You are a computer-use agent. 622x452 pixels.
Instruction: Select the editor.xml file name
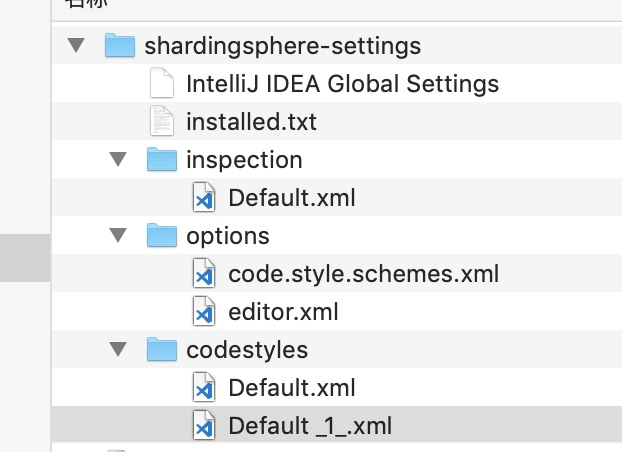[x=283, y=312]
